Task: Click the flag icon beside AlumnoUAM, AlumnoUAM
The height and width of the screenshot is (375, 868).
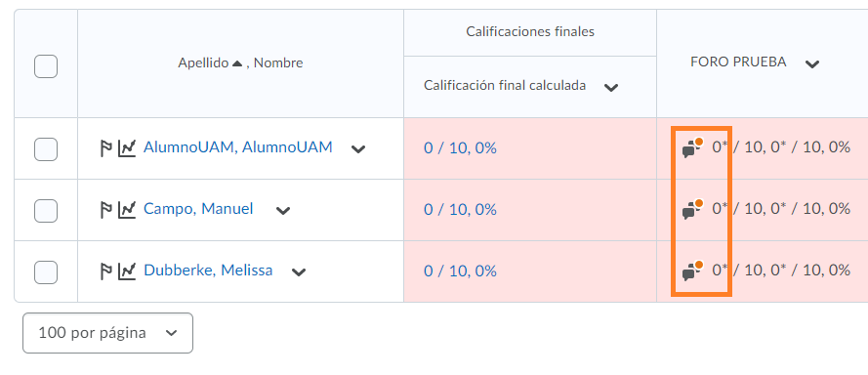Action: 106,148
